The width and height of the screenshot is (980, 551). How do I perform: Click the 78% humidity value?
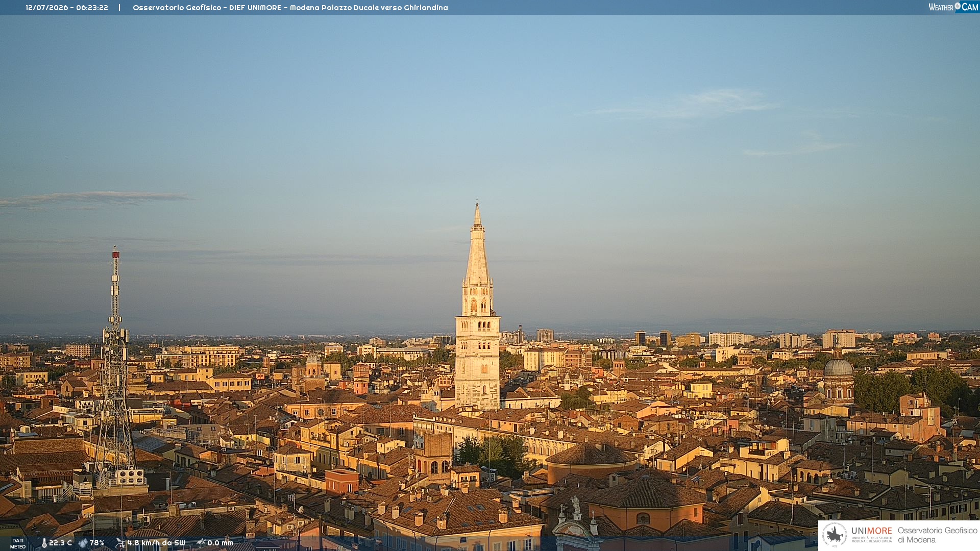tap(97, 543)
